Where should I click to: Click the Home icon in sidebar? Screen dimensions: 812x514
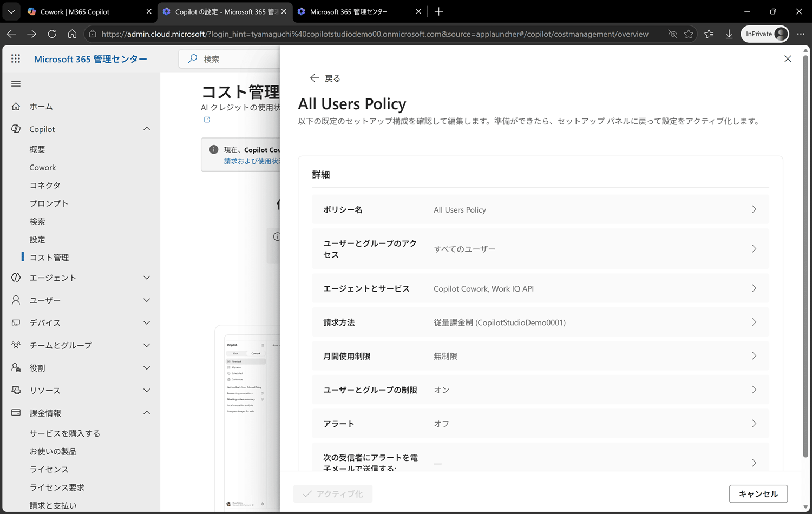coord(16,107)
